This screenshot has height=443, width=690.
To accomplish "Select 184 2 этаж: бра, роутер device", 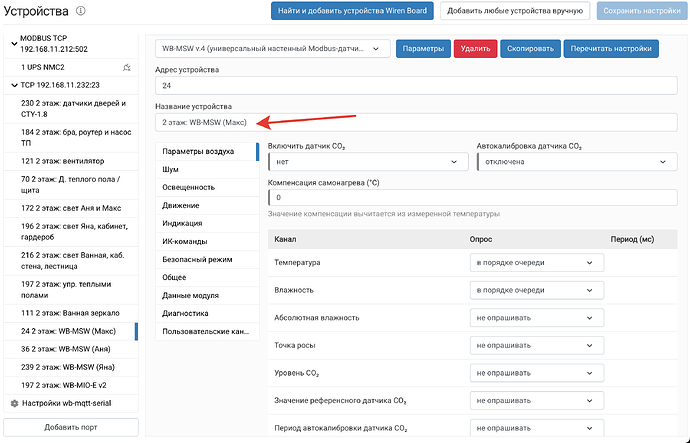I will click(x=71, y=138).
